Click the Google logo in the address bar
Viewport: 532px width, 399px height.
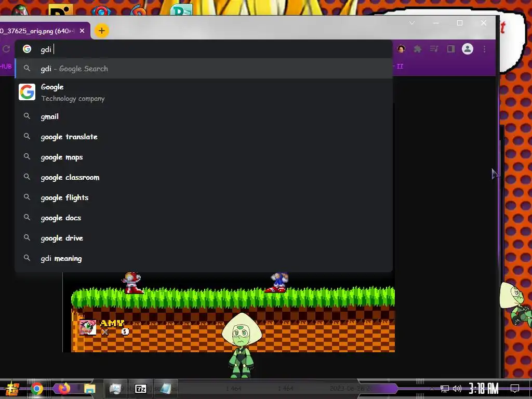[x=27, y=49]
